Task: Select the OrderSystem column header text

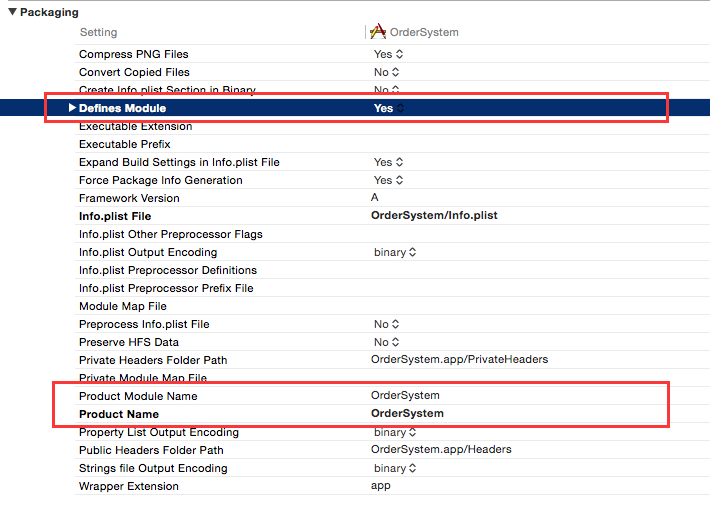Action: point(424,32)
